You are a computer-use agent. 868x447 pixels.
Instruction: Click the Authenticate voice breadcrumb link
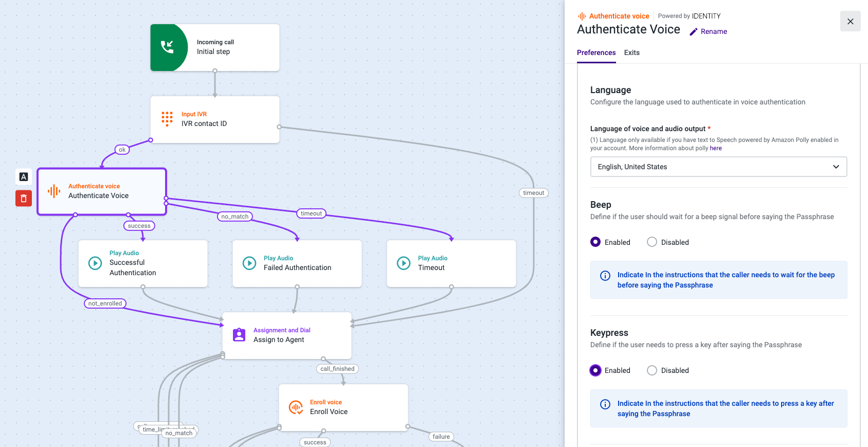(x=619, y=16)
